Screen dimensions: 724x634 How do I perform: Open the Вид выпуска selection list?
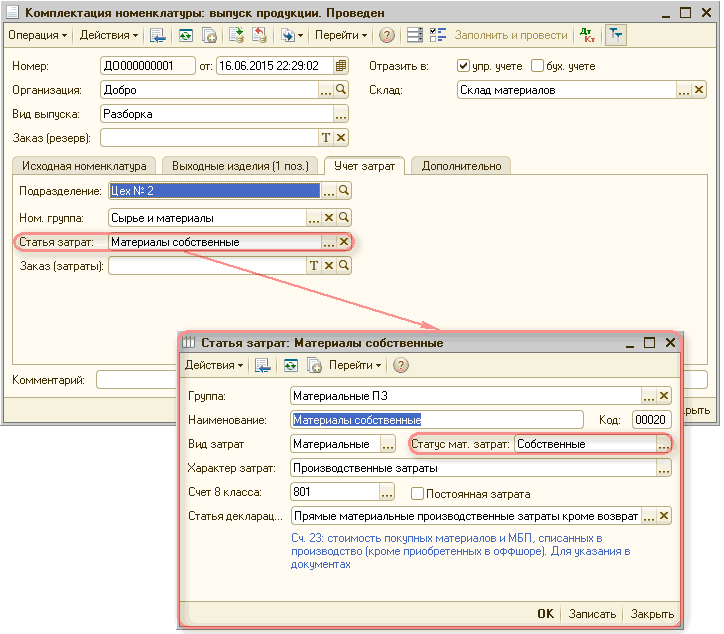click(x=341, y=114)
